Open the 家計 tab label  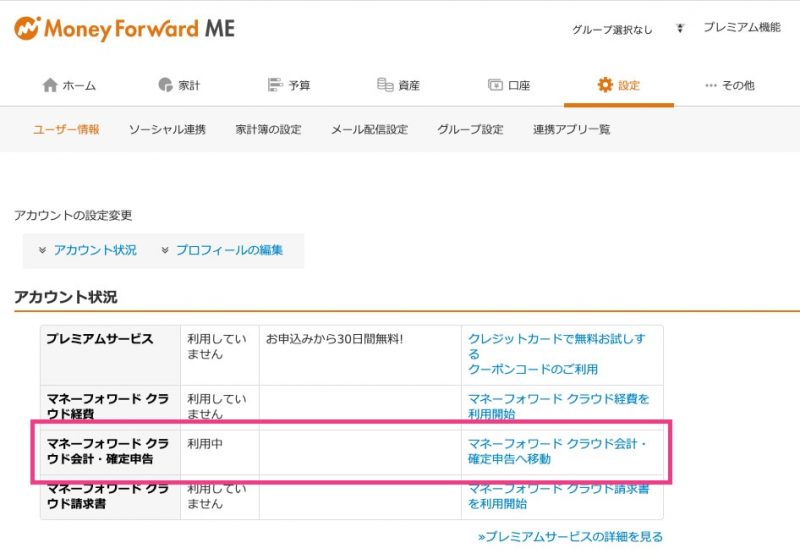tap(189, 85)
